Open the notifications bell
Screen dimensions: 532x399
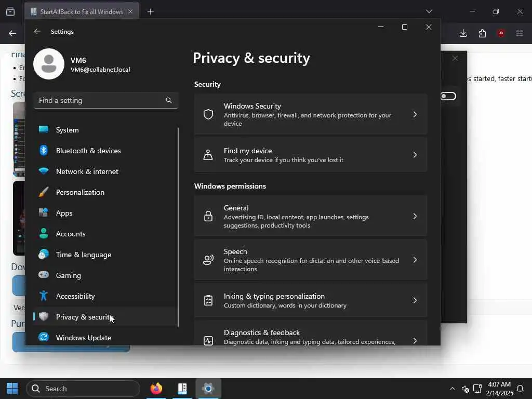click(520, 389)
